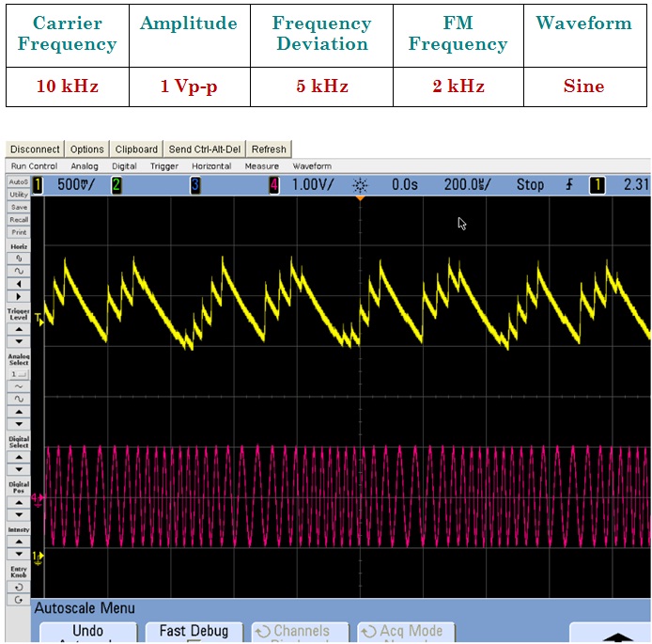Click the Acq Mode softkey
The height and width of the screenshot is (644, 652).
point(406,633)
